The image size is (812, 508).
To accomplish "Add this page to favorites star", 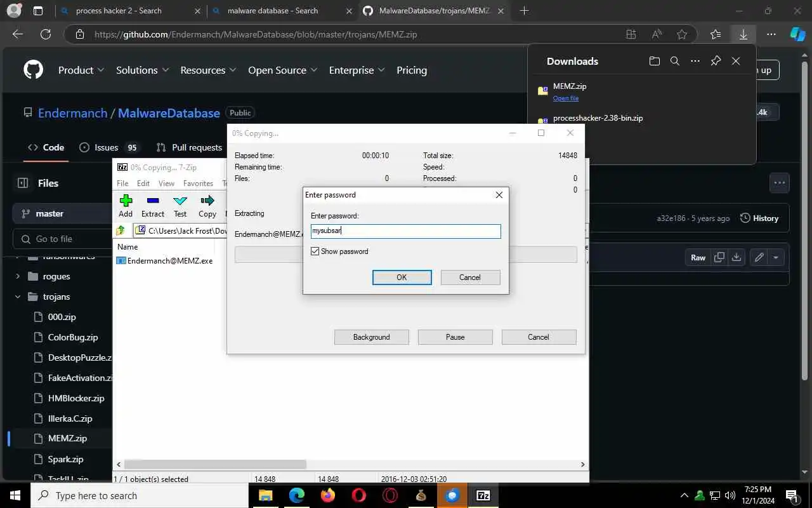I will (x=682, y=34).
